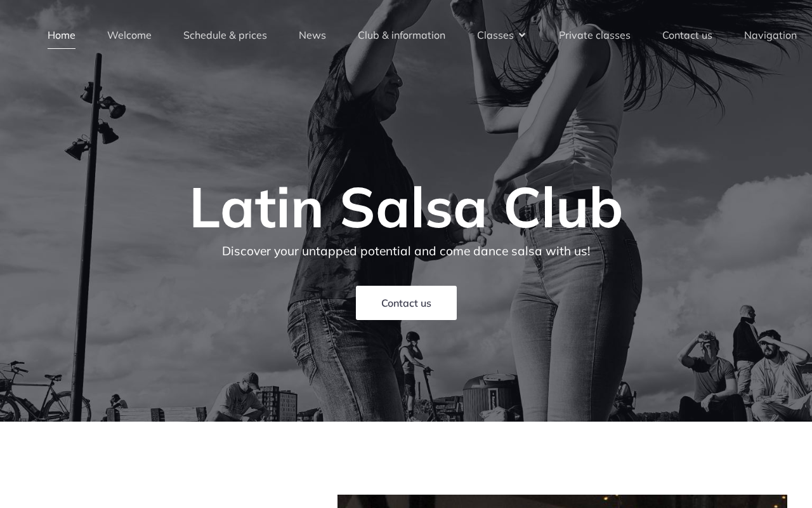Open the Classes menu item
This screenshot has width=812, height=508.
495,35
